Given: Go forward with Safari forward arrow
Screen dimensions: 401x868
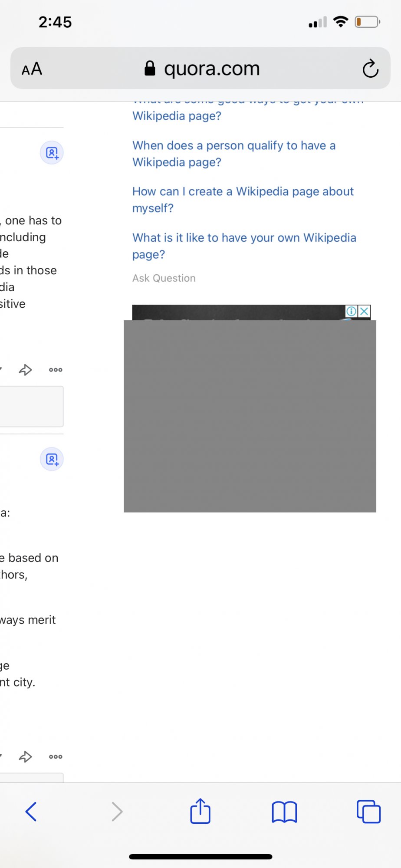Looking at the screenshot, I should pos(117,811).
